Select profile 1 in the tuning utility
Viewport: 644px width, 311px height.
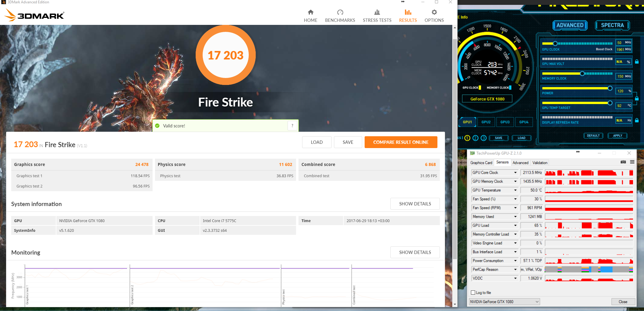467,138
